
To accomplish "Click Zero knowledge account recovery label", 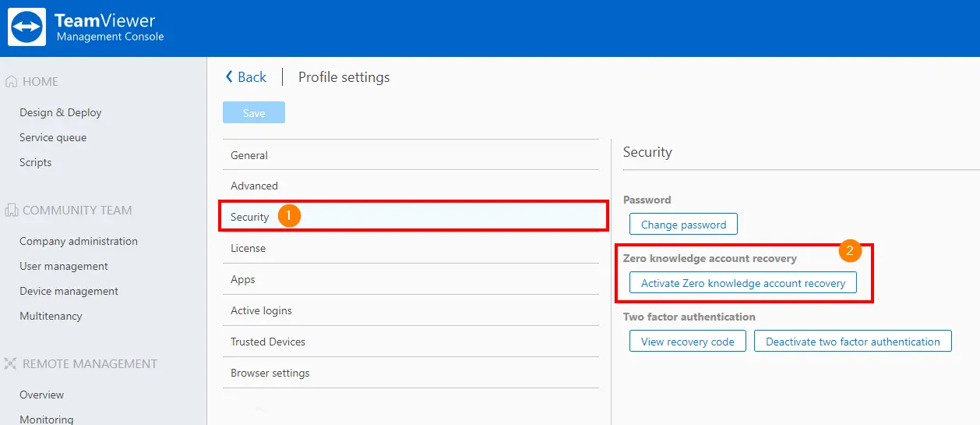I will 710,258.
